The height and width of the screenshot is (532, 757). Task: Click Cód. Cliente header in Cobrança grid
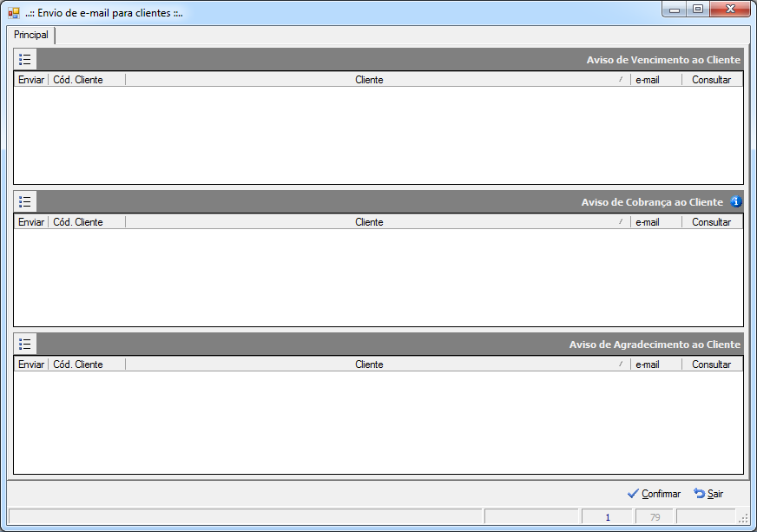pyautogui.click(x=87, y=222)
